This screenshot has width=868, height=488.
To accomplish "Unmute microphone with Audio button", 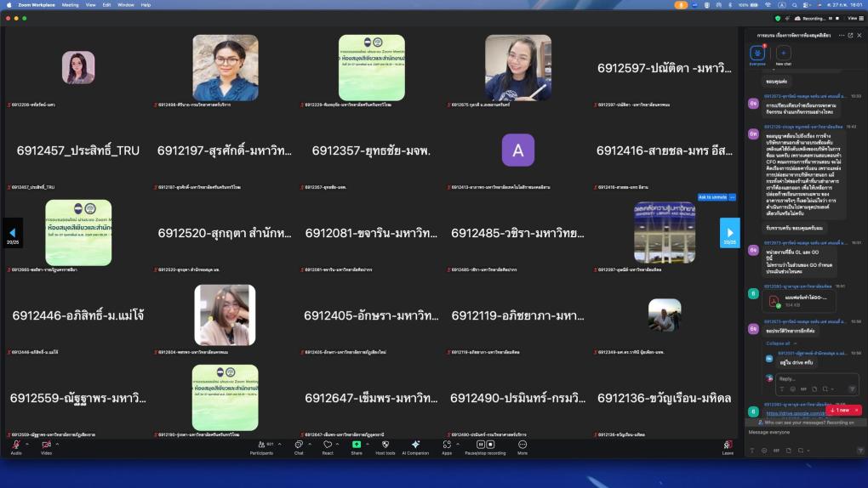I will click(x=16, y=445).
